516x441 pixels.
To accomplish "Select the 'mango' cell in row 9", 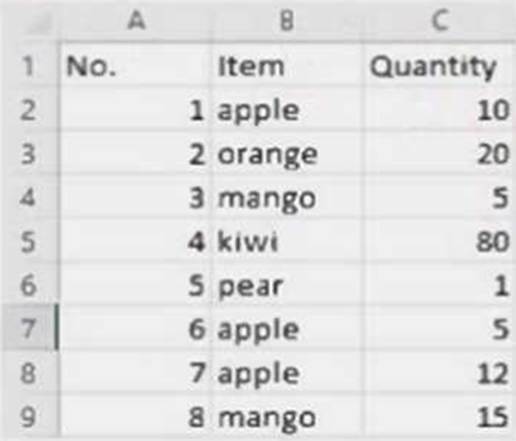I will pos(287,416).
